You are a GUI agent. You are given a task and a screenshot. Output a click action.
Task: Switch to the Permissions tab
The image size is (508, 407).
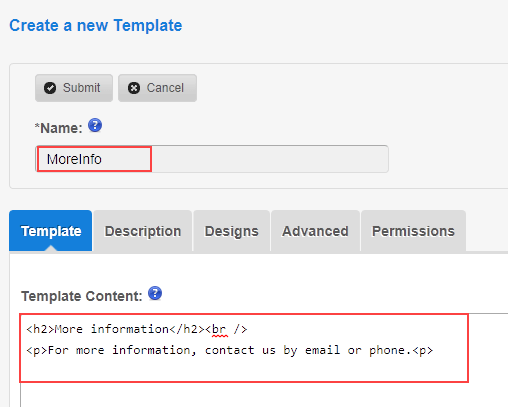(413, 231)
